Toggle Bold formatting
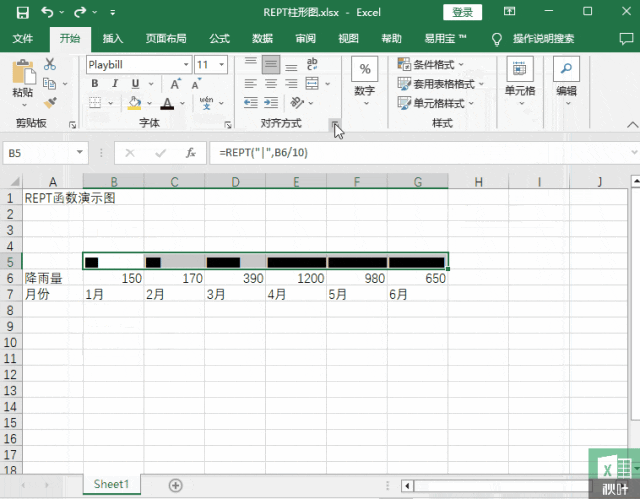Viewport: 640px width, 499px height. coord(93,84)
